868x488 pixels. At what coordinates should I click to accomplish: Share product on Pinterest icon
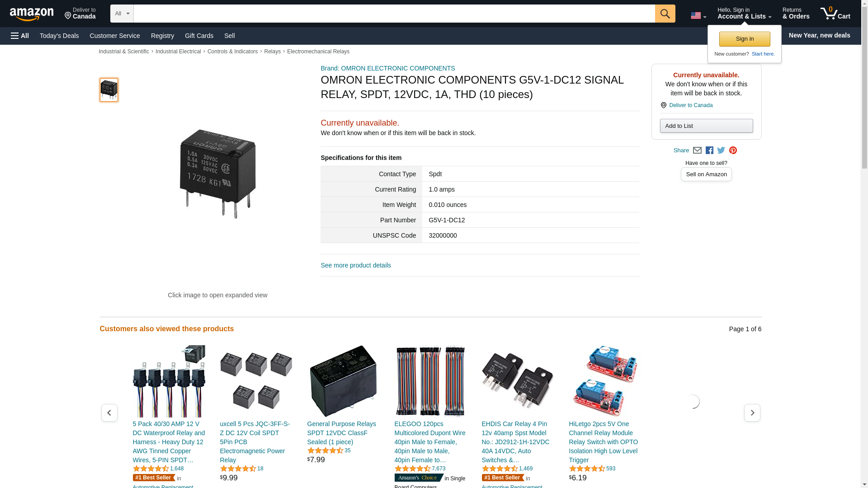[x=733, y=150]
